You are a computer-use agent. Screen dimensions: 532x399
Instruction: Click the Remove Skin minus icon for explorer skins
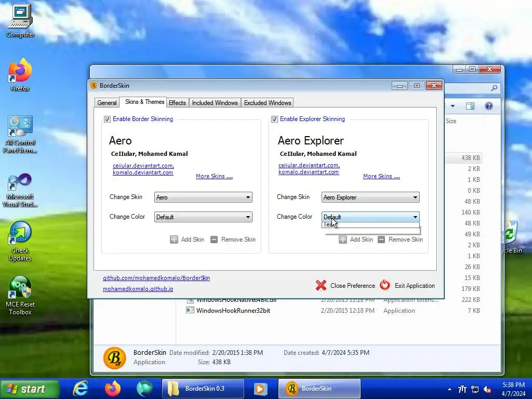[x=381, y=240]
